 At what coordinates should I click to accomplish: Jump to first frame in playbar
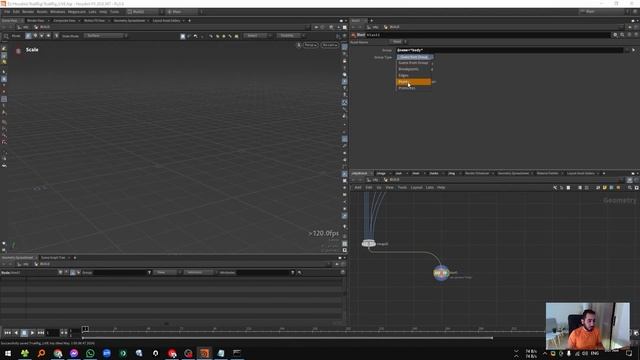[x=7, y=333]
